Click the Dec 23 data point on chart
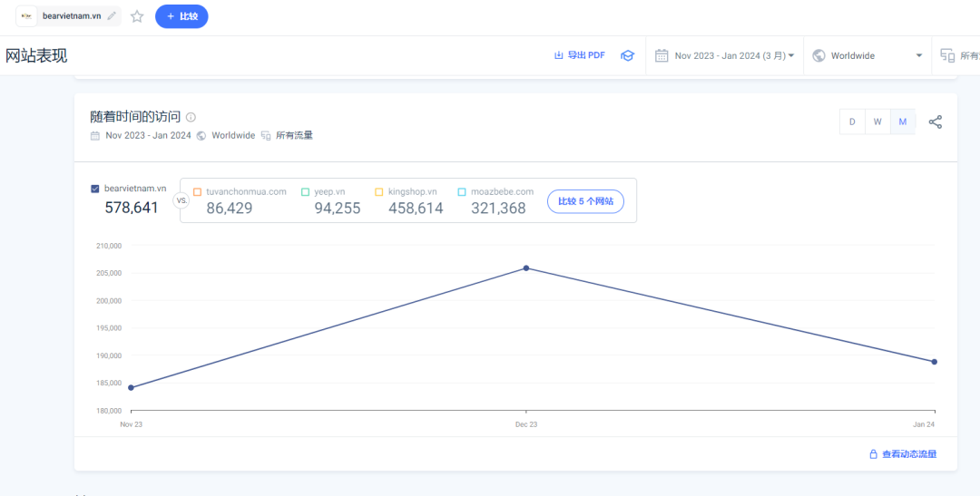Screen dimensions: 980x496 (526, 268)
